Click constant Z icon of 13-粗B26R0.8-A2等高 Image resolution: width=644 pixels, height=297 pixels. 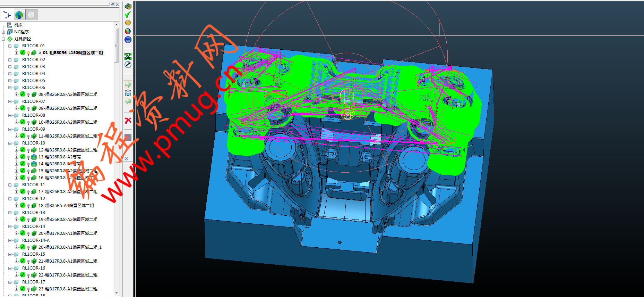coord(34,157)
